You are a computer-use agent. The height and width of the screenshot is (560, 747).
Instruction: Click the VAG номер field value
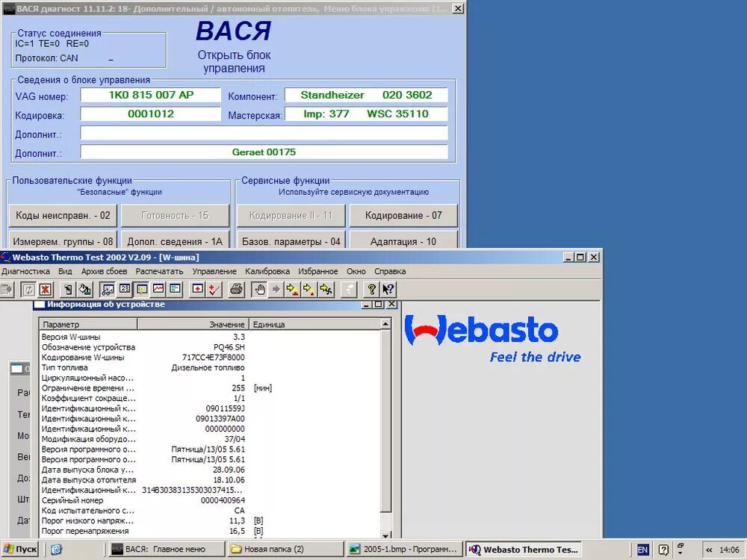tap(151, 95)
